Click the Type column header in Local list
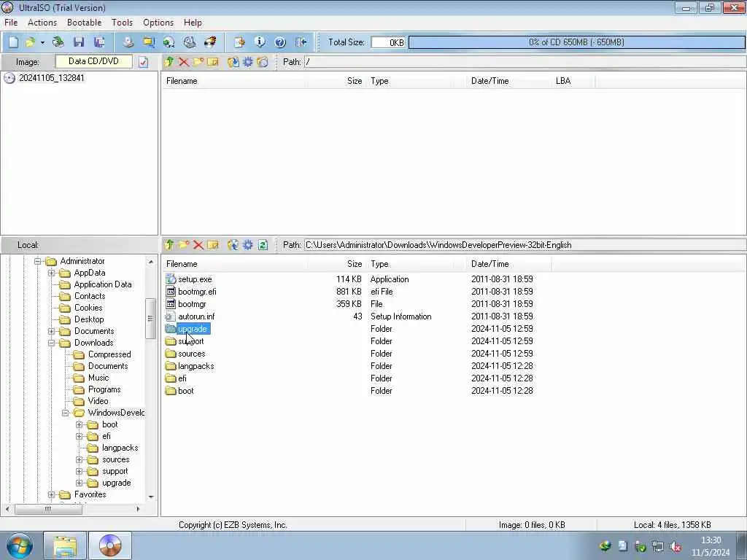This screenshot has height=560, width=747. [417, 264]
